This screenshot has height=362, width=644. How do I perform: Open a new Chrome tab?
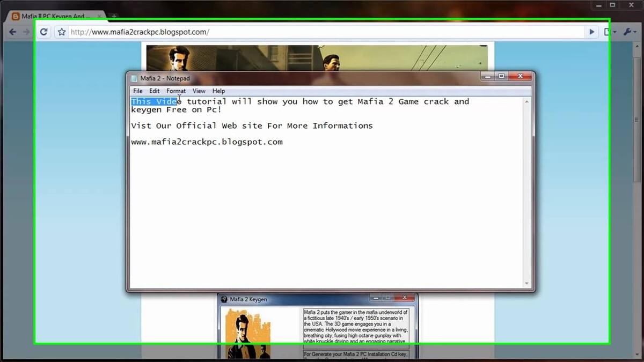click(x=114, y=17)
